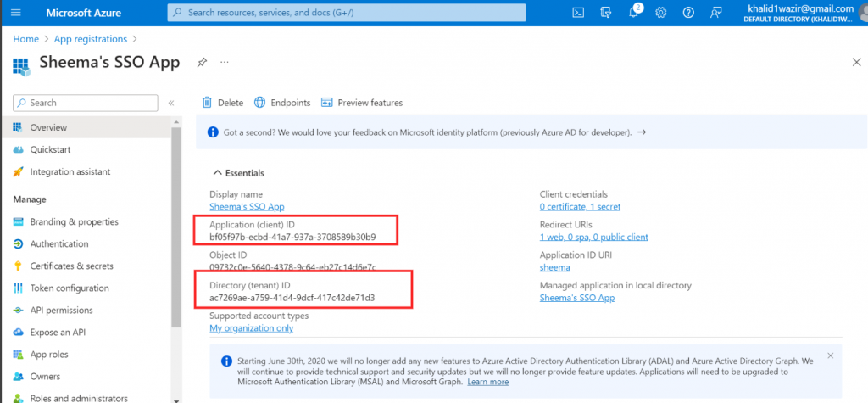868x403 pixels.
Task: Go to Home breadcrumb
Action: (x=26, y=39)
